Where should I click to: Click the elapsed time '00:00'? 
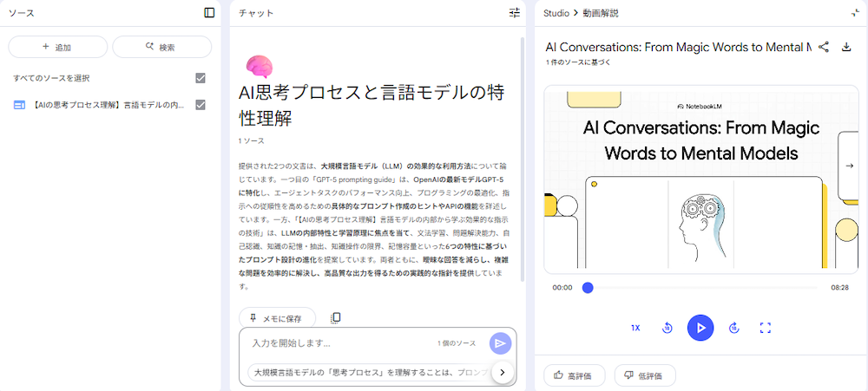tap(562, 288)
